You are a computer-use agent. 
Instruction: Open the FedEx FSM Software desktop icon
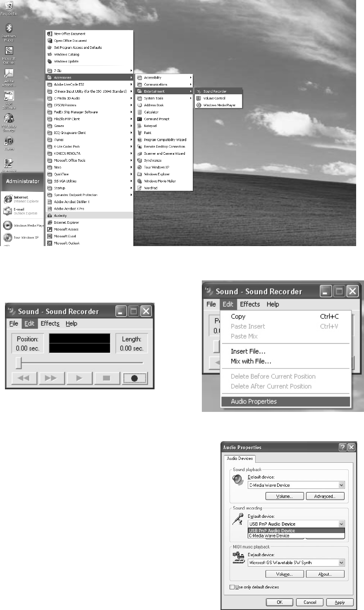(9, 100)
